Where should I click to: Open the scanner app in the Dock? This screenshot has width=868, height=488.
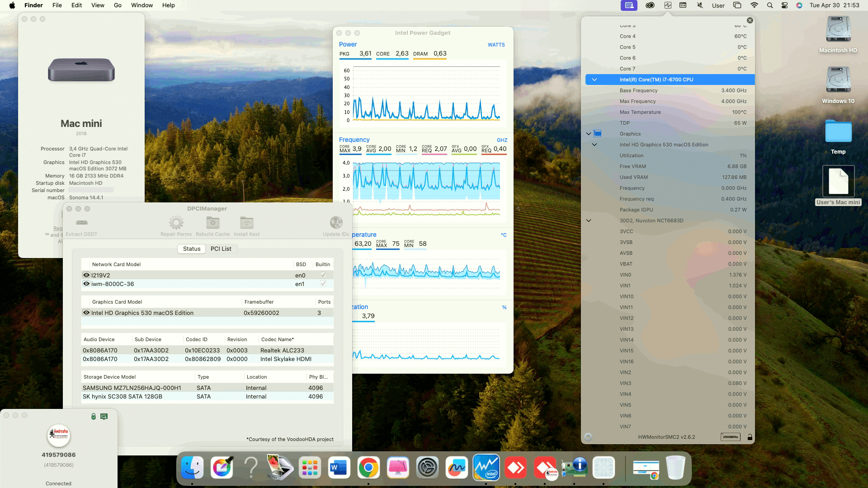[280, 468]
